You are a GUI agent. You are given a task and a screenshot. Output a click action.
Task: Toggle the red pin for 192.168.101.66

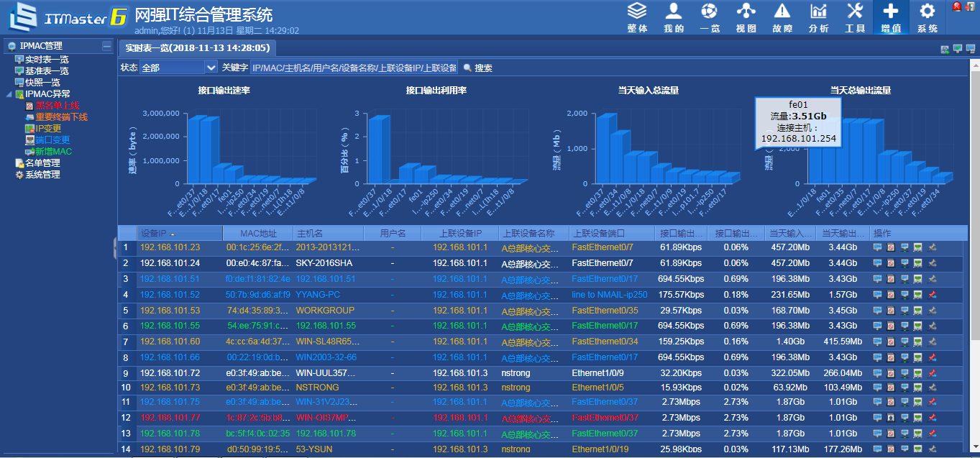[x=932, y=357]
